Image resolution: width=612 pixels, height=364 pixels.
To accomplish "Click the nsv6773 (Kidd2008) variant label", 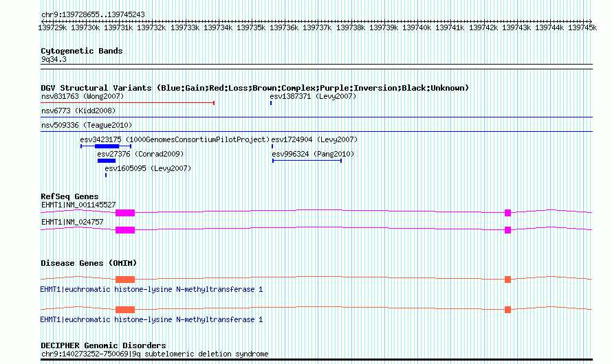I will pyautogui.click(x=78, y=111).
